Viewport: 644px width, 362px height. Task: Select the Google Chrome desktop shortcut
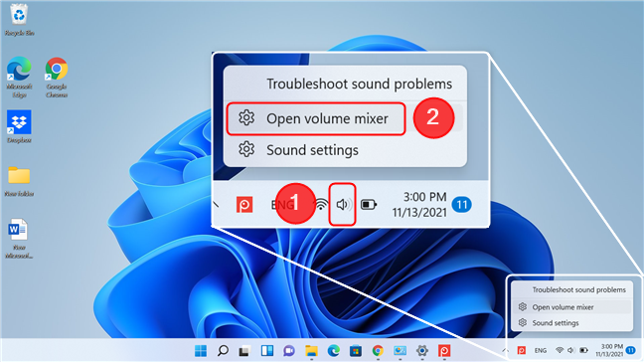click(x=57, y=78)
